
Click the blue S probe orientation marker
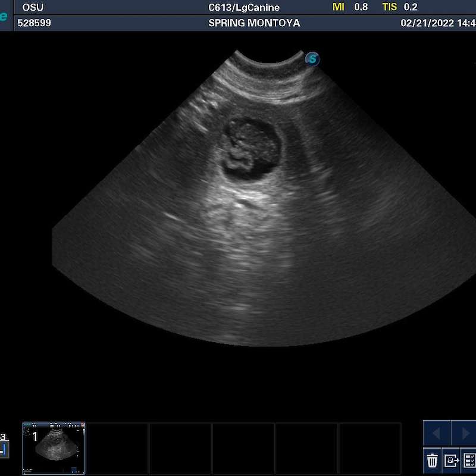point(312,59)
